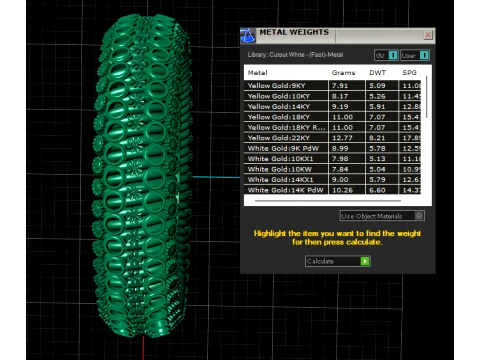This screenshot has width=480, height=360.
Task: Select the Yellow Gold:9KY row
Action: (332, 86)
